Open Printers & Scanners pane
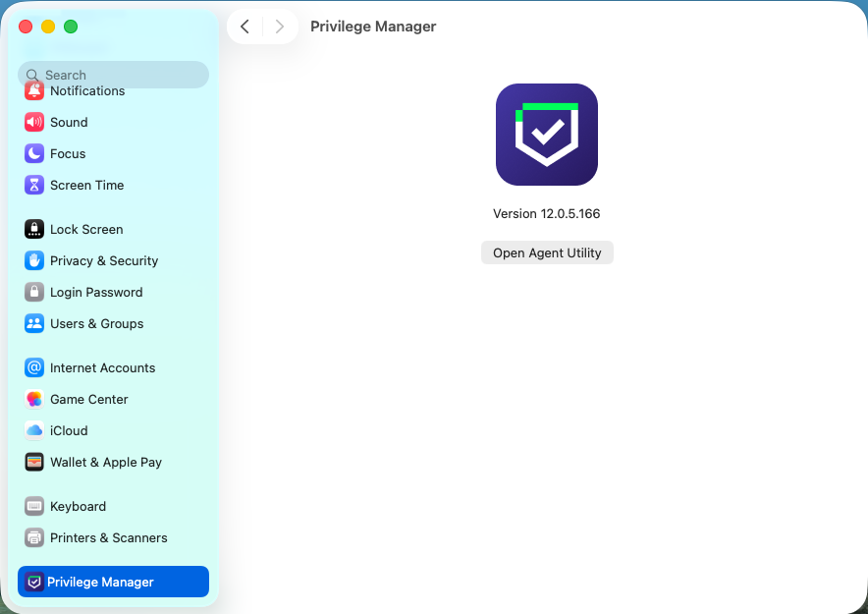The width and height of the screenshot is (868, 614). click(108, 538)
